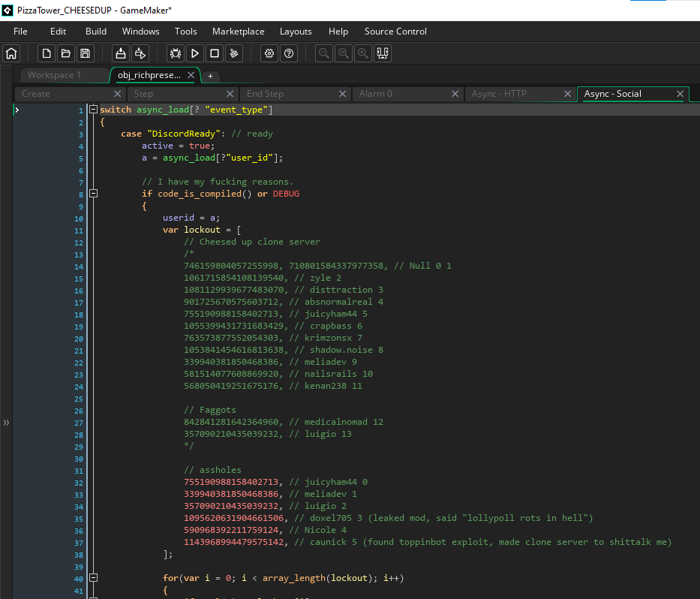Image resolution: width=700 pixels, height=599 pixels.
Task: Save the project with the floppy icon
Action: tap(86, 53)
